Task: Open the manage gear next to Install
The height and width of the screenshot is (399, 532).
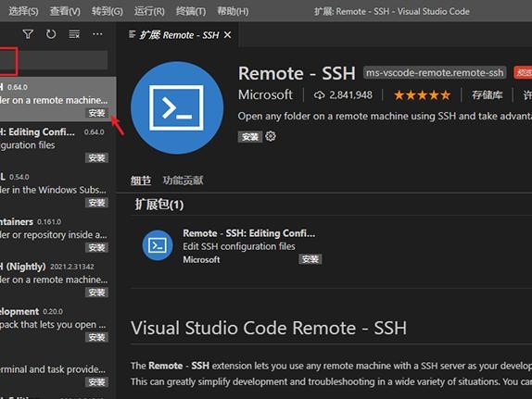Action: tap(271, 136)
